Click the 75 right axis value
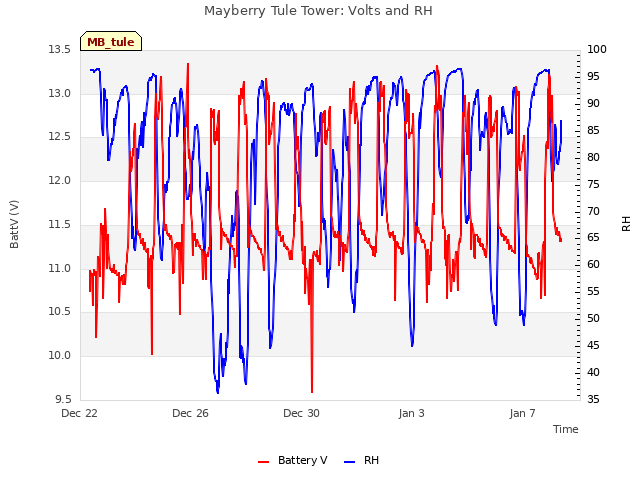640x480 pixels. point(593,184)
